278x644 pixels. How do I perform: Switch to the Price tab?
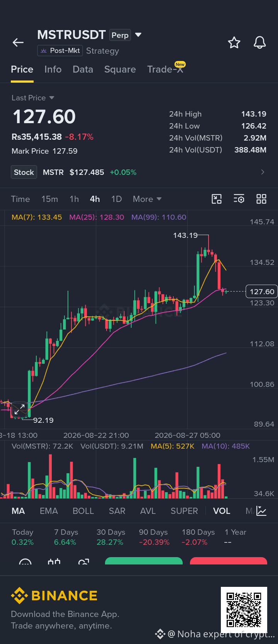coord(22,69)
